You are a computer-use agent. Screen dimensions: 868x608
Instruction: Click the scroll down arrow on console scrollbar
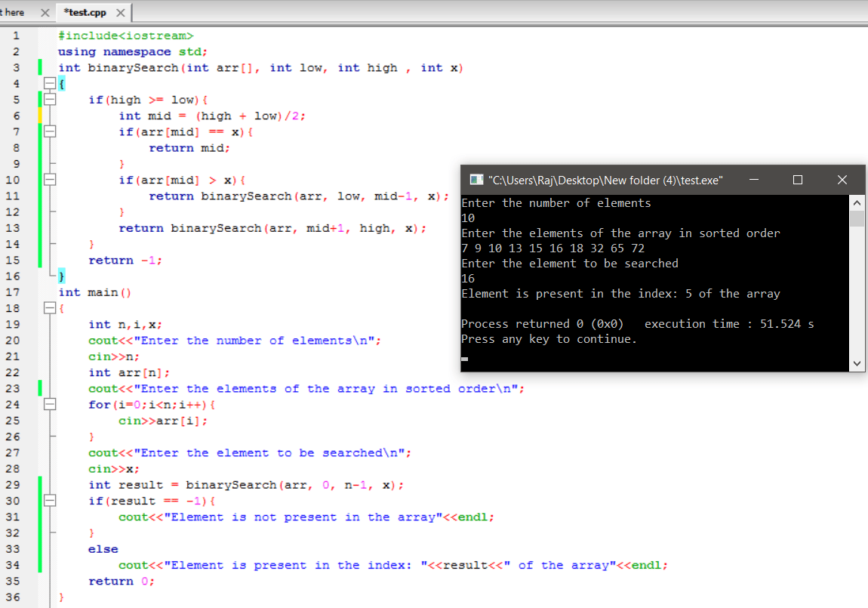click(857, 363)
